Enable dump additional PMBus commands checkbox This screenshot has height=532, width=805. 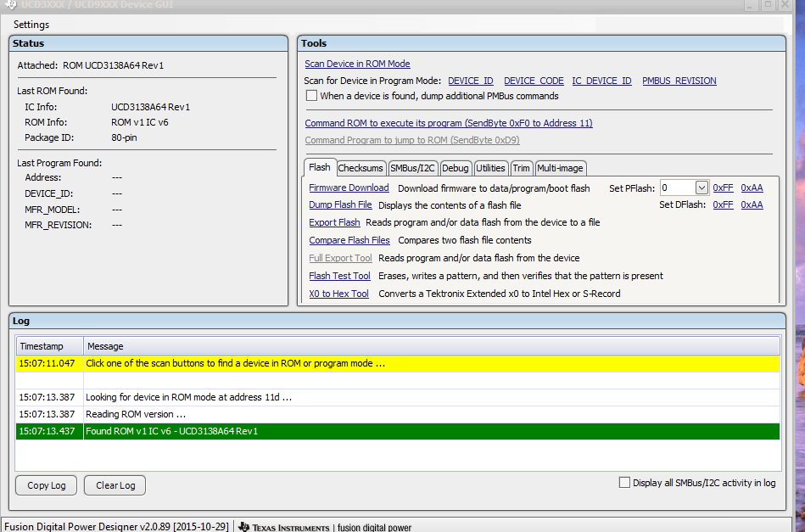(x=311, y=96)
